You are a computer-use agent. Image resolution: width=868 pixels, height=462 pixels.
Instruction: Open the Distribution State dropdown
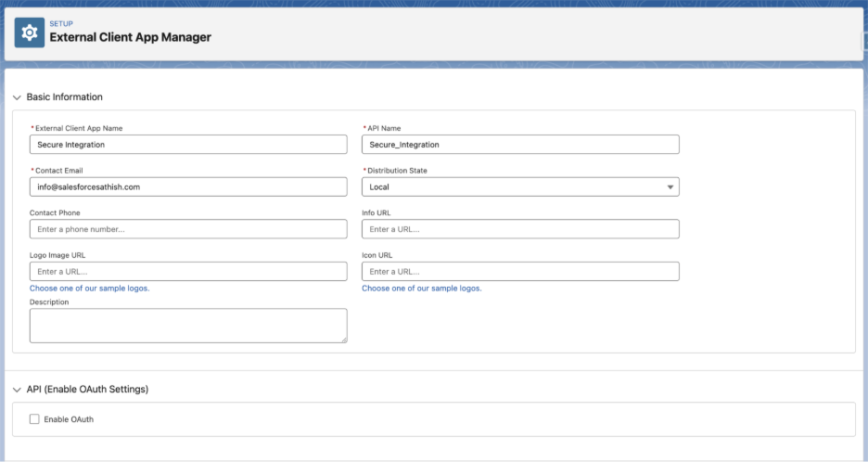tap(519, 186)
